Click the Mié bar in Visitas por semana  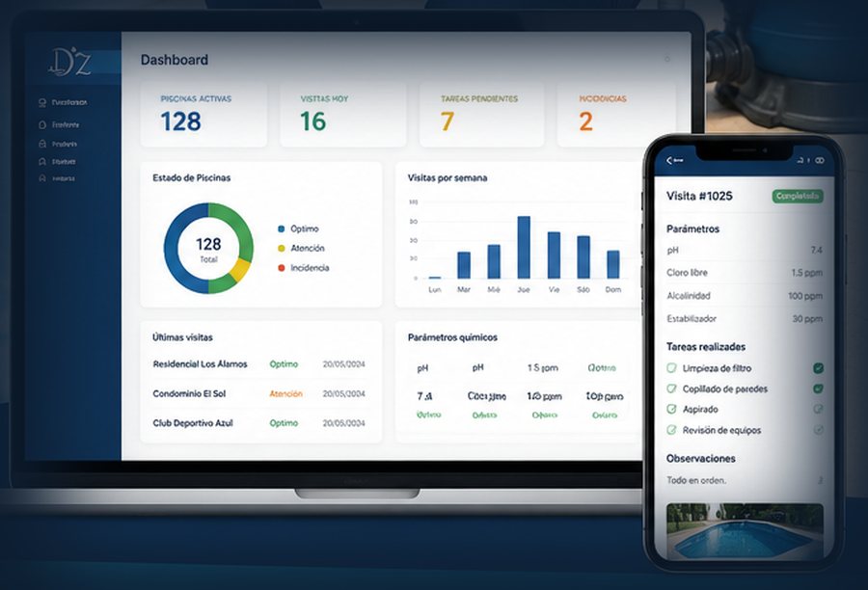[x=494, y=261]
